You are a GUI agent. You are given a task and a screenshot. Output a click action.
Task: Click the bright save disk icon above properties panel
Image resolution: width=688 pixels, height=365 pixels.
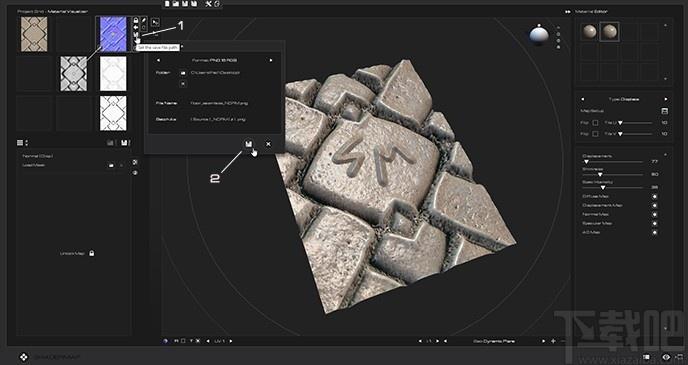tap(124, 143)
